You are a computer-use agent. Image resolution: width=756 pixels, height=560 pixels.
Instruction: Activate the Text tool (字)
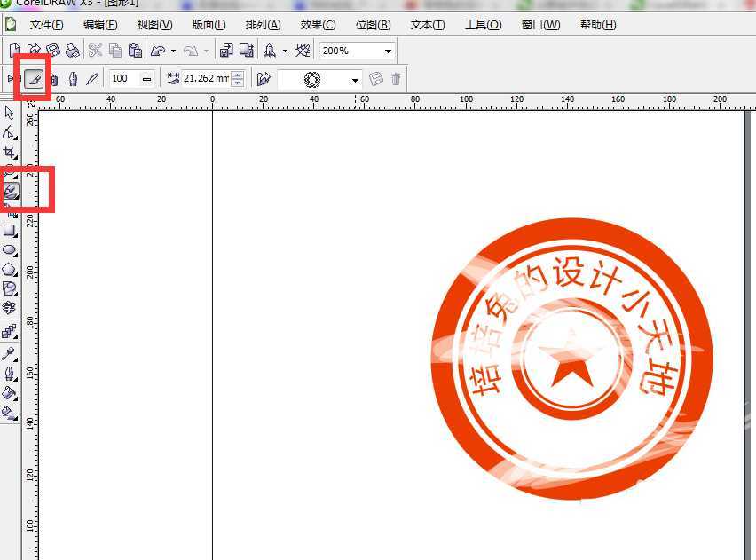pyautogui.click(x=10, y=309)
